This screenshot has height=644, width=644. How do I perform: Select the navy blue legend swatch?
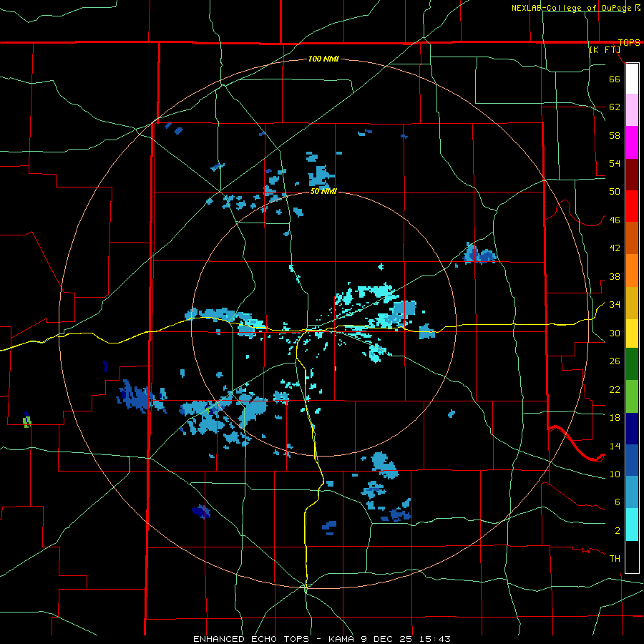pos(632,429)
